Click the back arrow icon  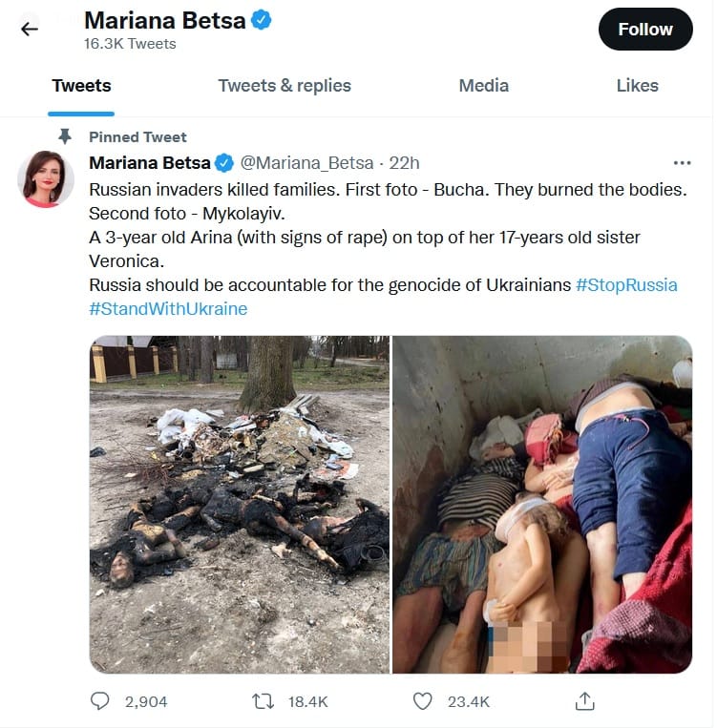pyautogui.click(x=30, y=29)
